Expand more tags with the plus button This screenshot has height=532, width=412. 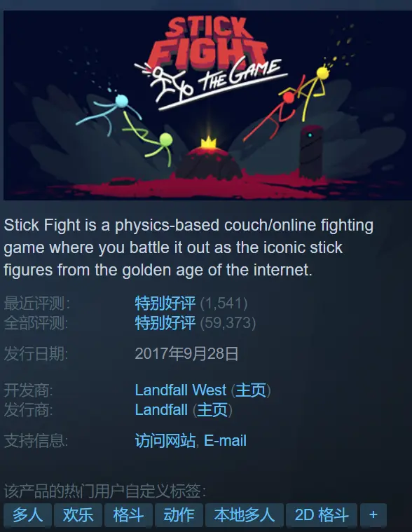(373, 515)
